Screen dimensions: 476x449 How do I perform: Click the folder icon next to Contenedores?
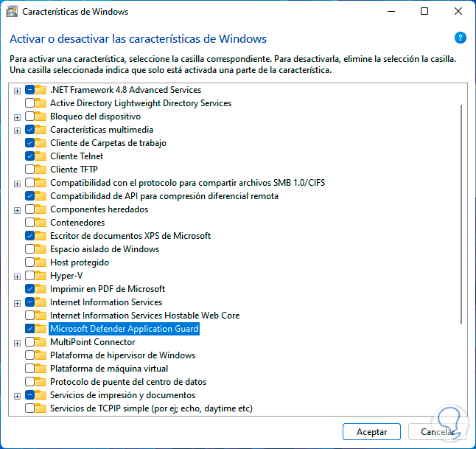[x=41, y=223]
